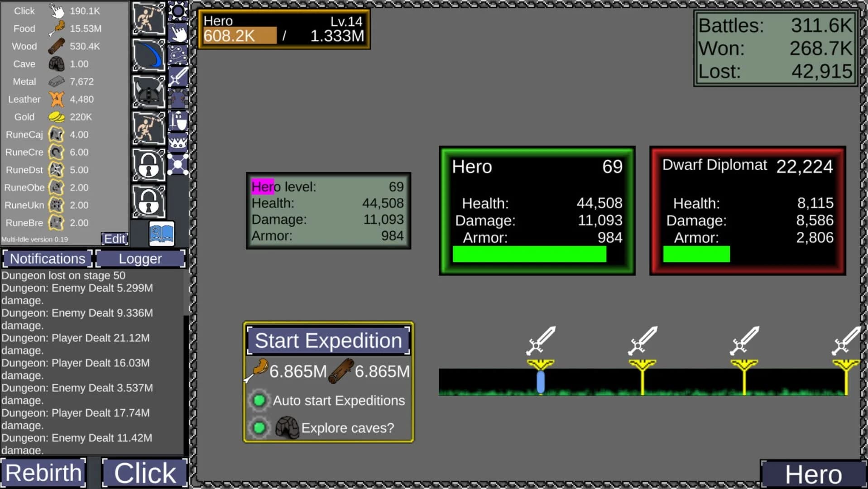Click the chest armor icon
868x489 pixels.
178,97
